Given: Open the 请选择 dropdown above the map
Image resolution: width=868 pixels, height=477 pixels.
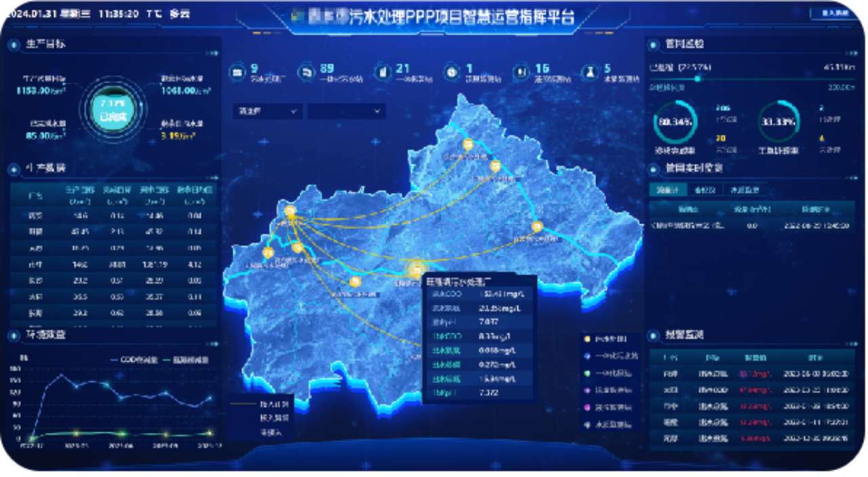Looking at the screenshot, I should tap(267, 110).
